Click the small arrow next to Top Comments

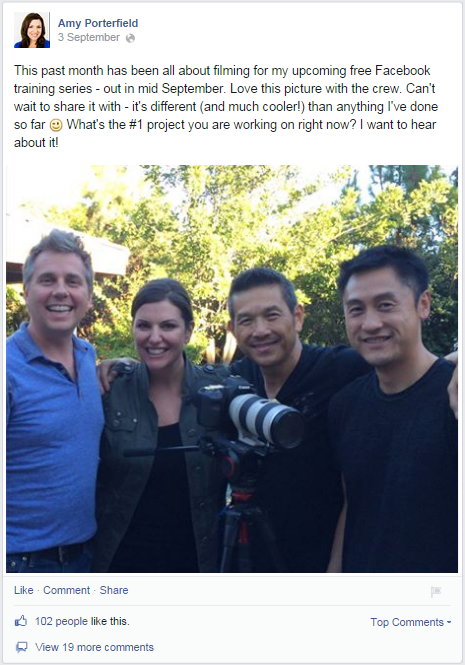pyautogui.click(x=449, y=623)
